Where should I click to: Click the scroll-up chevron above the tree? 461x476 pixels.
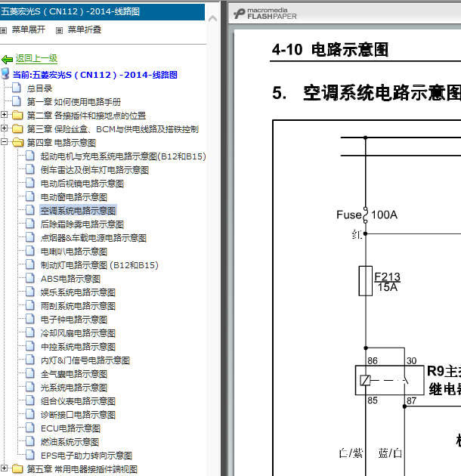(212, 19)
